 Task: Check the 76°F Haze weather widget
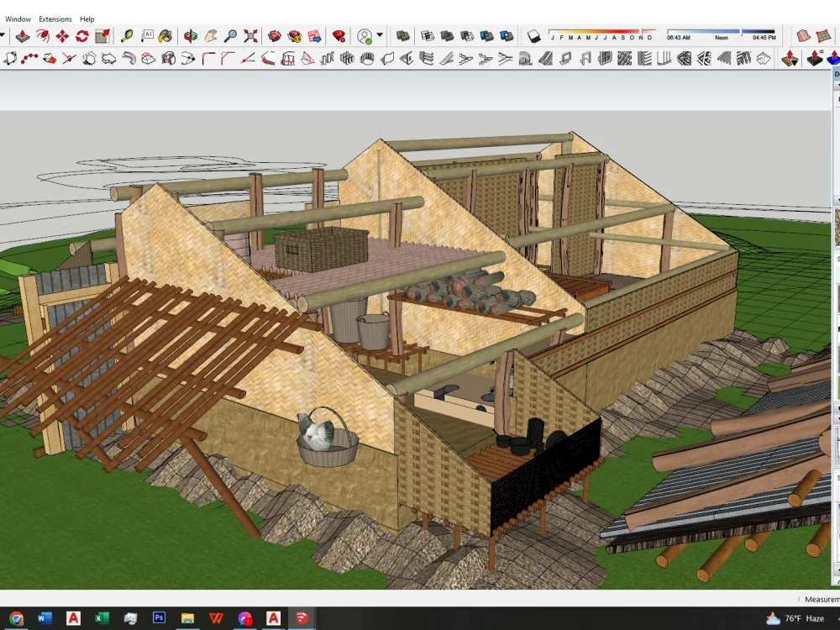tap(800, 618)
